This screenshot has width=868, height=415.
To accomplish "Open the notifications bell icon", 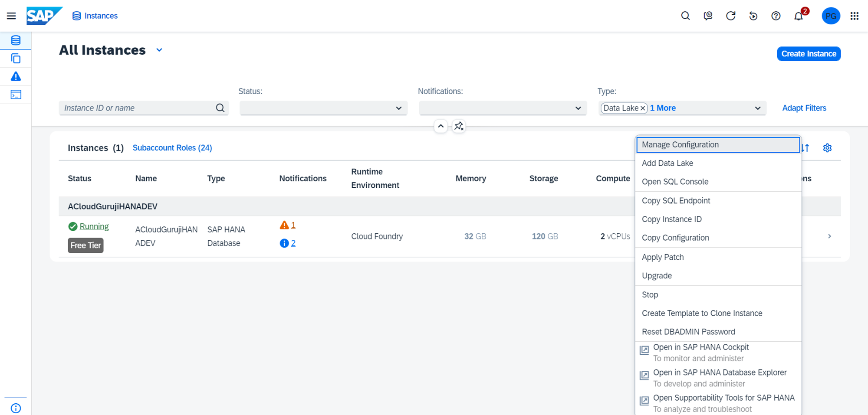I will tap(799, 16).
